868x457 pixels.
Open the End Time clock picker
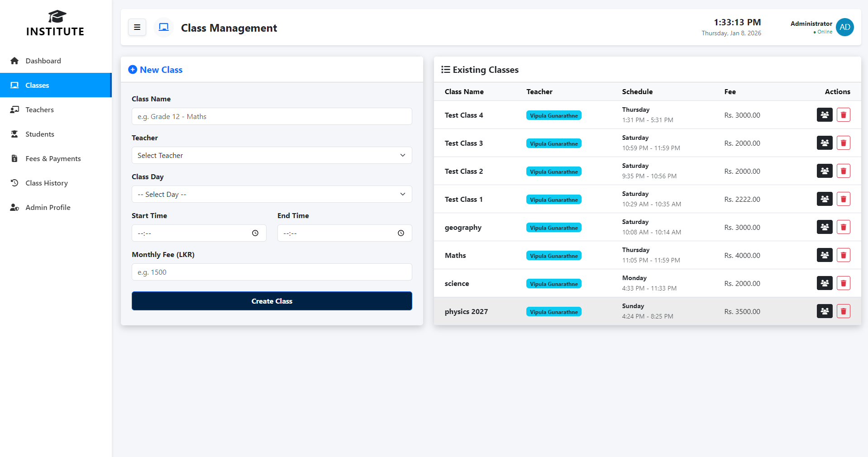tap(401, 233)
